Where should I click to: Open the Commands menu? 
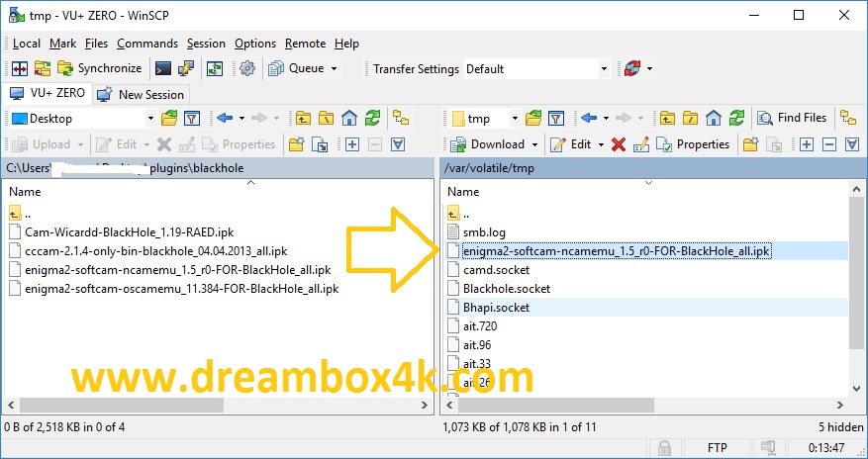pyautogui.click(x=147, y=44)
